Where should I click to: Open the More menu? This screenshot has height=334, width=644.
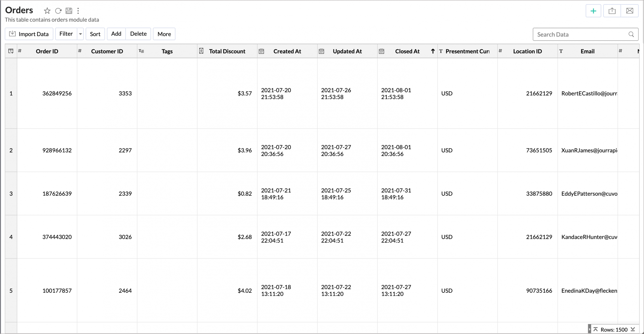click(164, 34)
